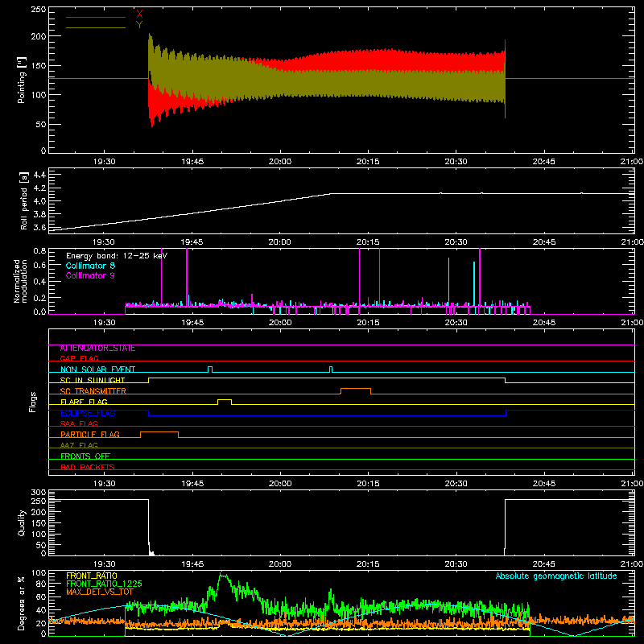Click the ATTENUATOR_STATE flag label
644x644 pixels.
tap(97, 349)
